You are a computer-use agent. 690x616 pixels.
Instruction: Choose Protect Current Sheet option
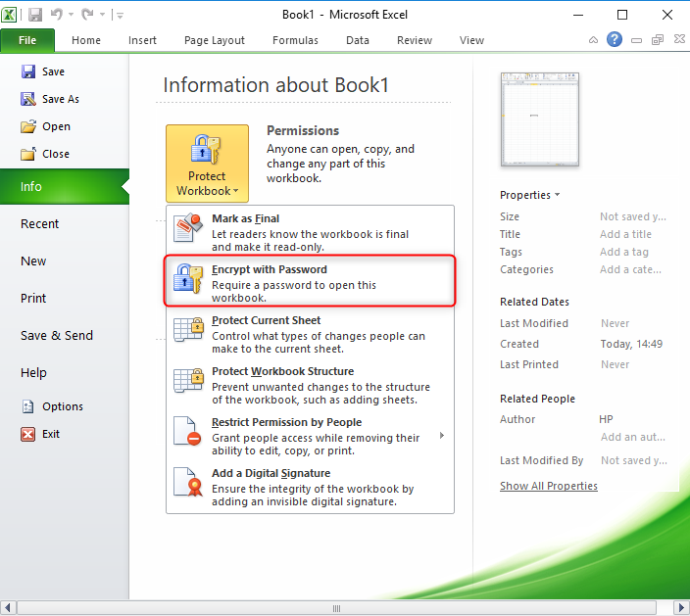[310, 334]
